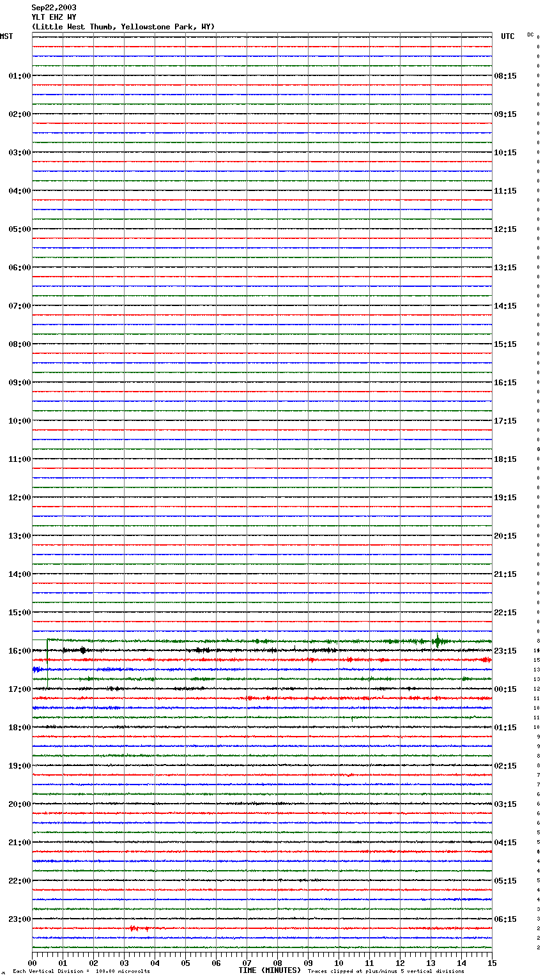The height and width of the screenshot is (980, 543).
Task: Click the 08:15 UTC time label
Action: coord(505,76)
